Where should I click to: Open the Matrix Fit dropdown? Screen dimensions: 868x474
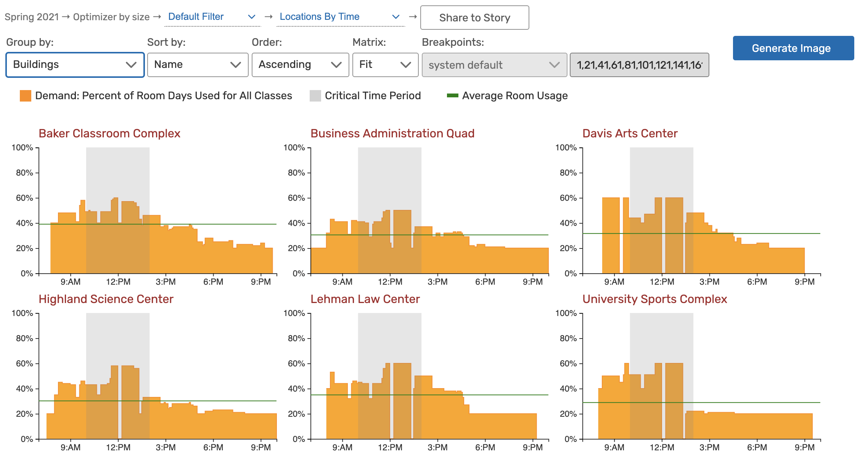coord(385,64)
